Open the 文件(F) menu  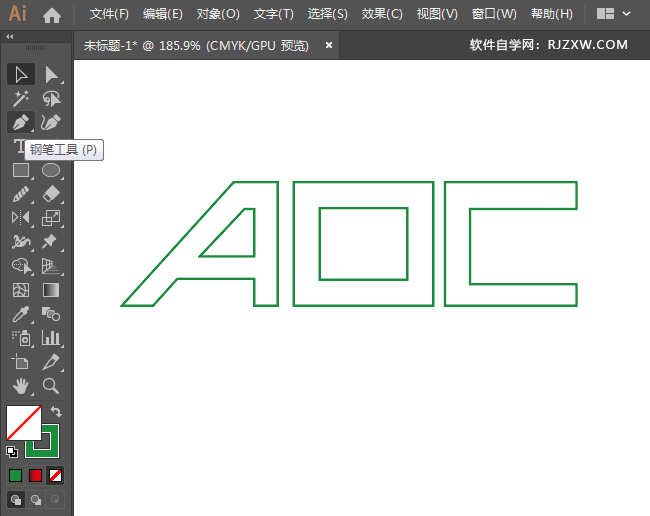pos(109,14)
